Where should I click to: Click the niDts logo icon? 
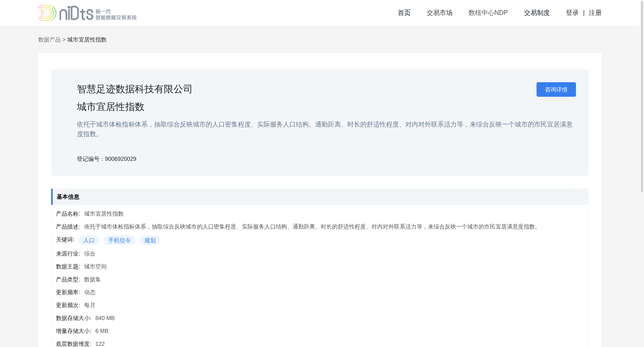coord(87,13)
